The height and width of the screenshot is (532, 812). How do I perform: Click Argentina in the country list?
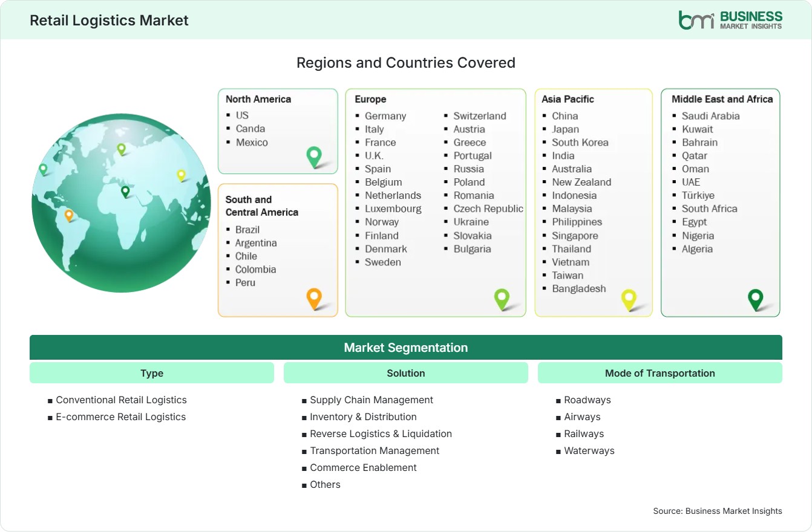[x=256, y=242]
